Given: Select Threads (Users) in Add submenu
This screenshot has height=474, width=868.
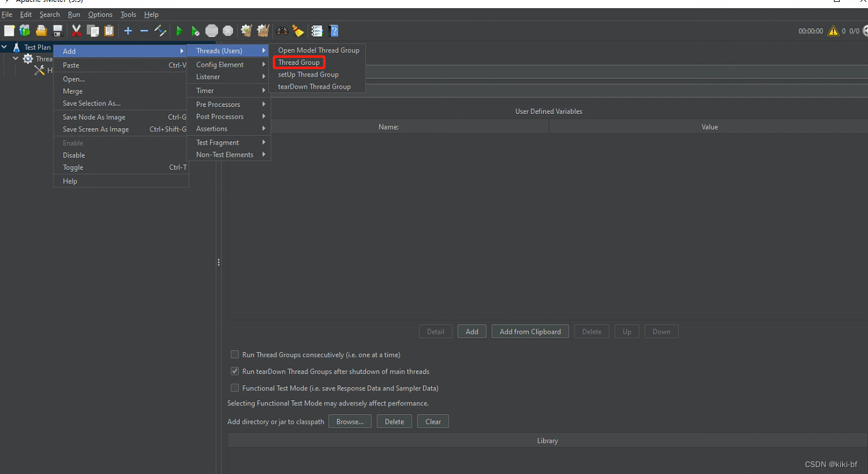Looking at the screenshot, I should 229,51.
